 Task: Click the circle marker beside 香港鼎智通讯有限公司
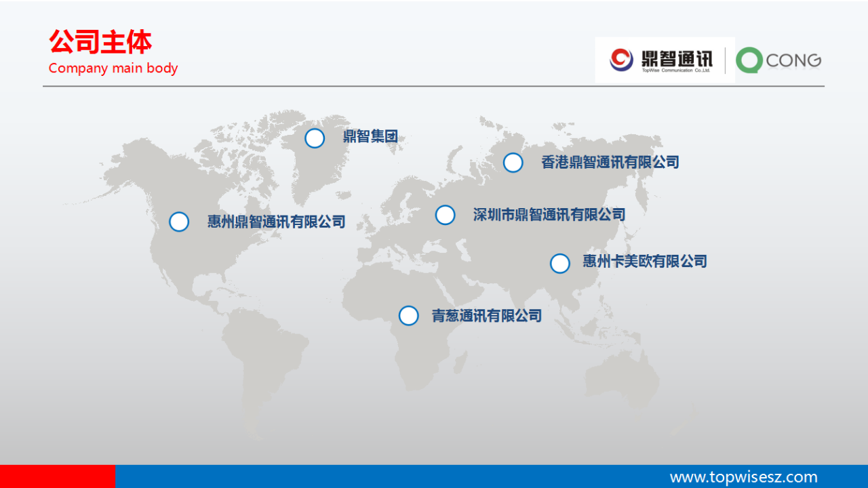click(513, 163)
